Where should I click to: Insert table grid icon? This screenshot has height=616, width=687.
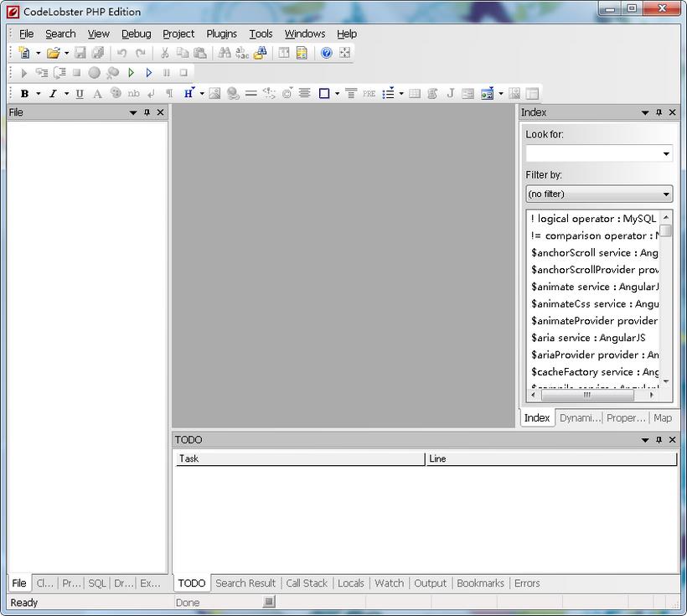pos(414,93)
